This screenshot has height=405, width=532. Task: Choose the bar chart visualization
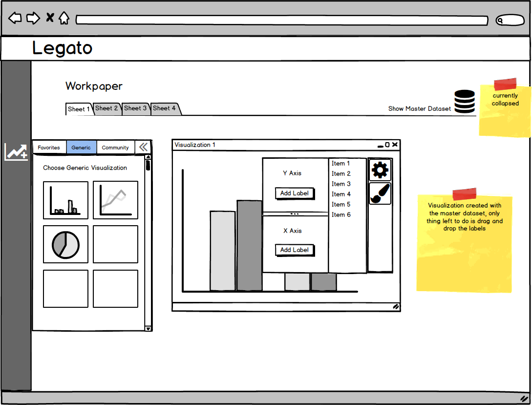click(65, 200)
